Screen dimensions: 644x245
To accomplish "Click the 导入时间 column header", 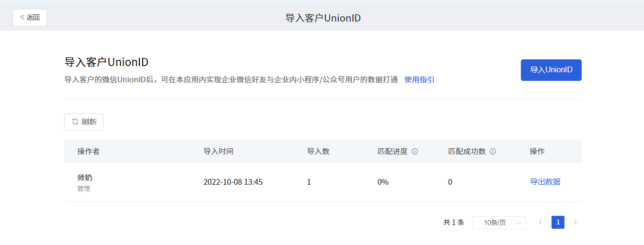I will pyautogui.click(x=218, y=151).
